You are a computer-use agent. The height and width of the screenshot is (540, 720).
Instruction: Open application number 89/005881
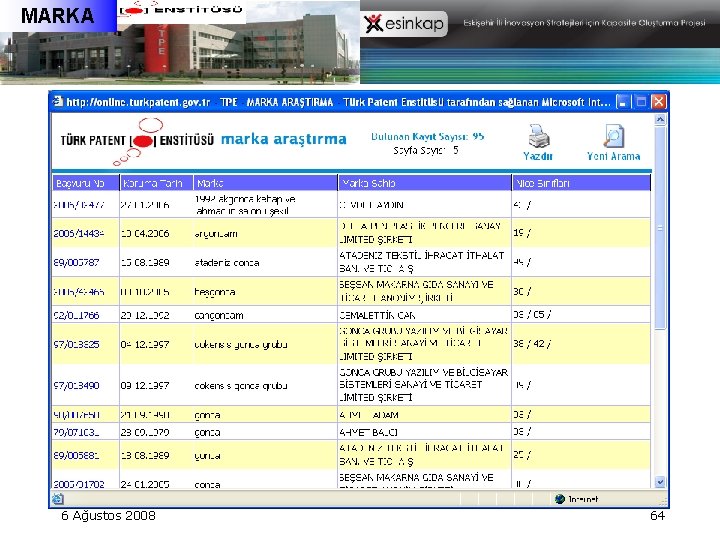pyautogui.click(x=76, y=456)
